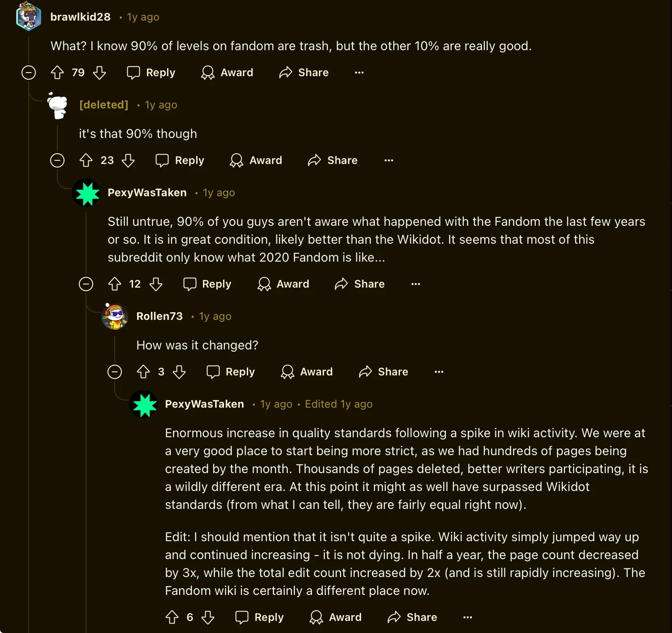Collapse the deleted user's reply thread
This screenshot has height=633, width=672.
click(57, 160)
